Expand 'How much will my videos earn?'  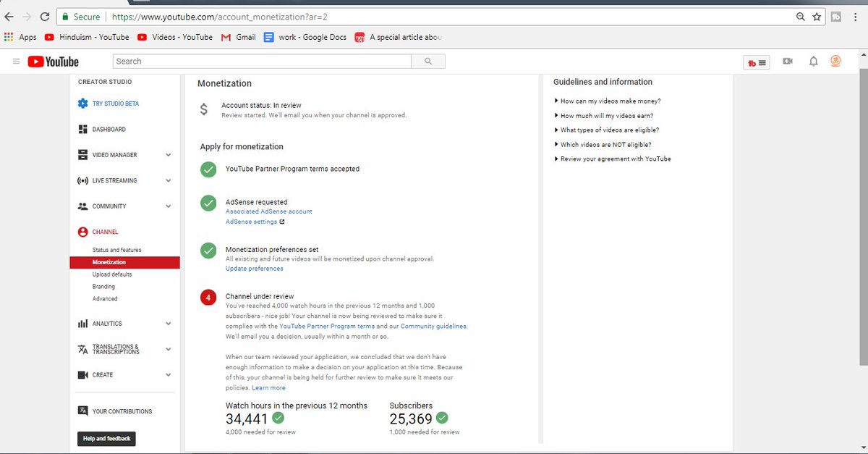click(604, 116)
